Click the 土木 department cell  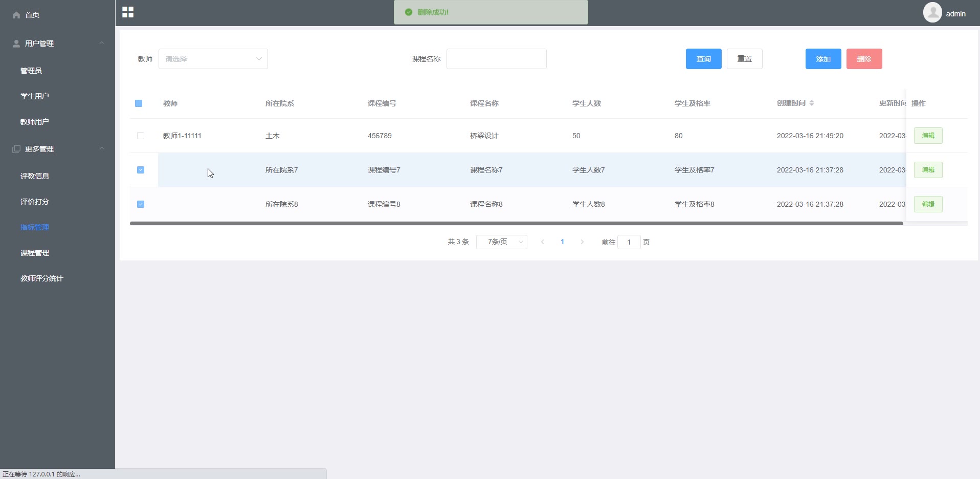coord(273,136)
